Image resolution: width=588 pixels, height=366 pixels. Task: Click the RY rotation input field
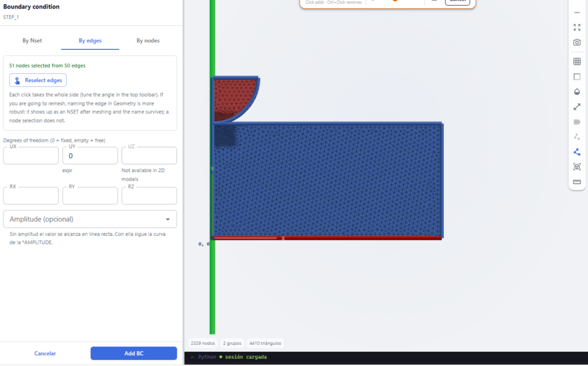pos(90,196)
